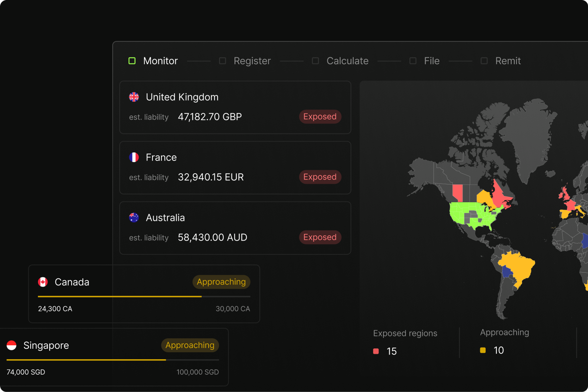Click the Exposed badge for United Kingdom
This screenshot has height=392, width=588.
tap(320, 116)
